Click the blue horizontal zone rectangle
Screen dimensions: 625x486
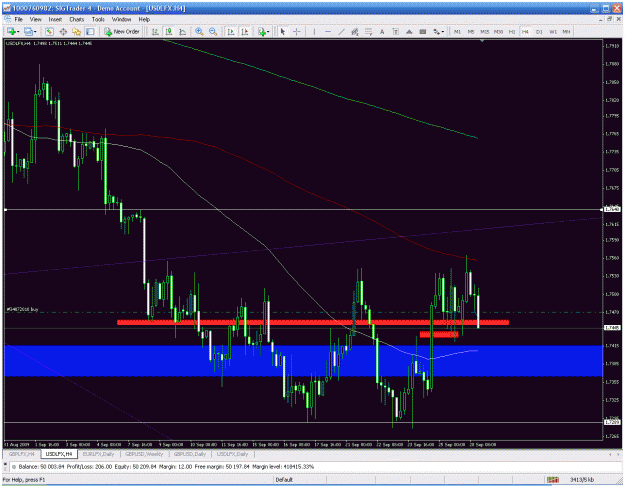click(303, 361)
